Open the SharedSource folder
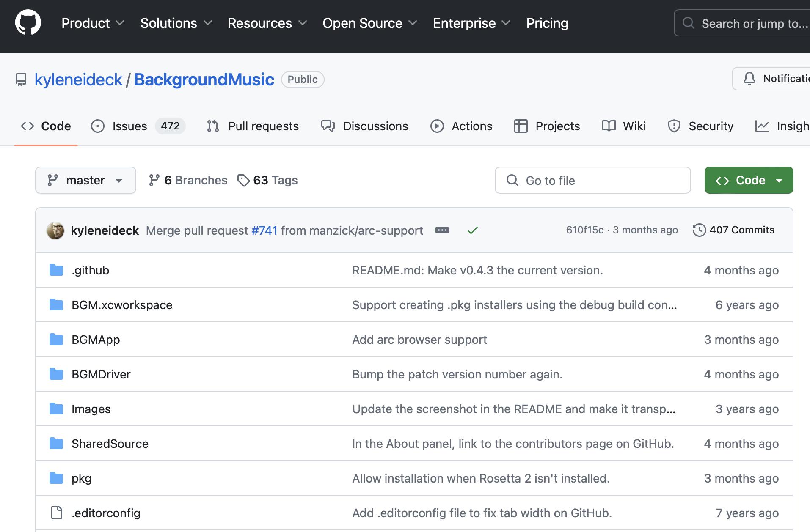 (x=110, y=444)
